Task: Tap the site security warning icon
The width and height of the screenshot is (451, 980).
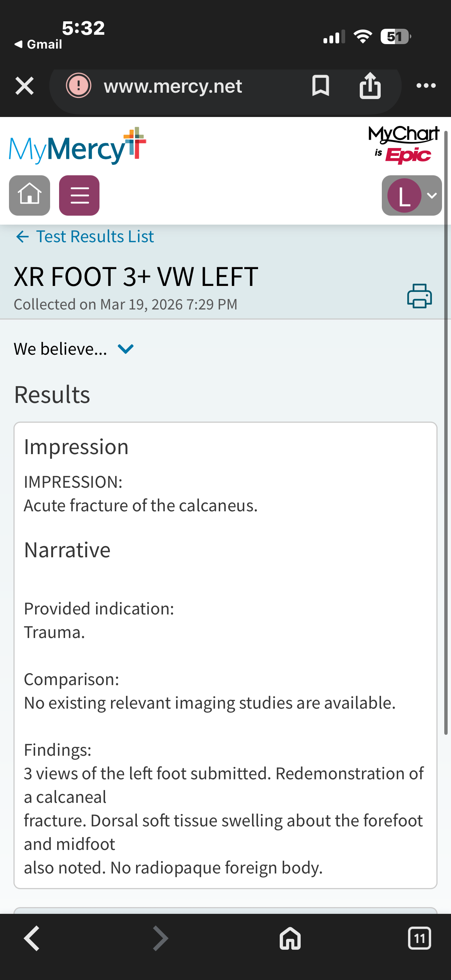Action: 79,86
